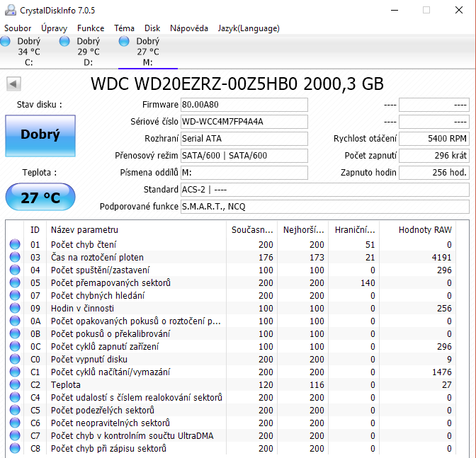The image size is (476, 458).
Task: Click RAW value 4191 in row 03
Action: (x=442, y=257)
